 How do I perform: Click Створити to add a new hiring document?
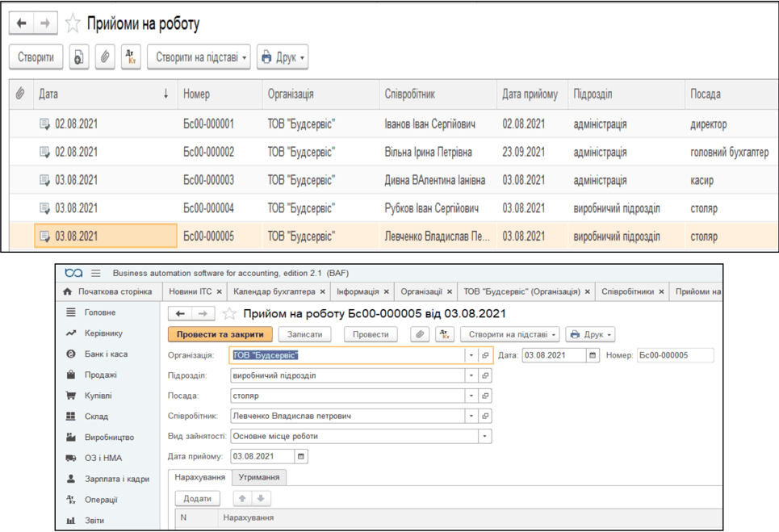[36, 57]
